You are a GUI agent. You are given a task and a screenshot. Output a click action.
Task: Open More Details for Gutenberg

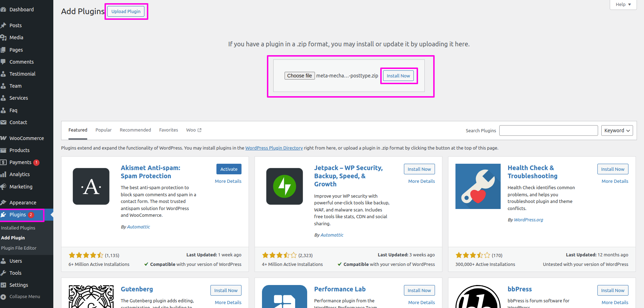click(228, 303)
